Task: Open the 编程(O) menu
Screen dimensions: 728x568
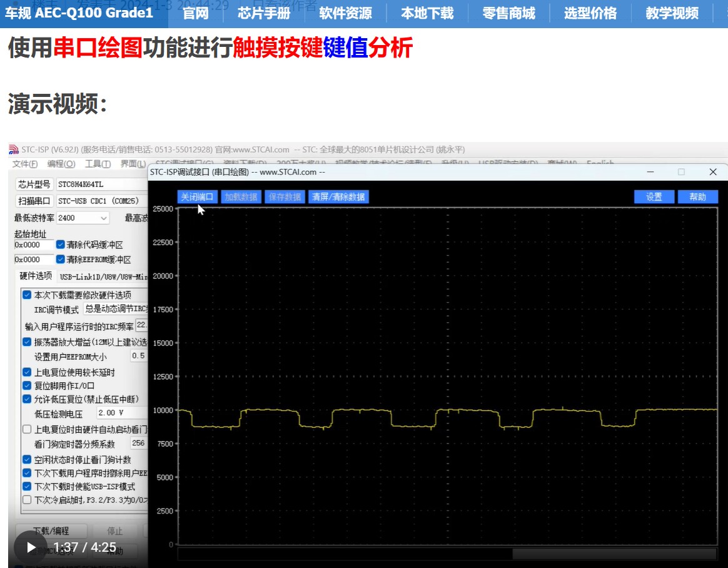Action: pyautogui.click(x=61, y=164)
